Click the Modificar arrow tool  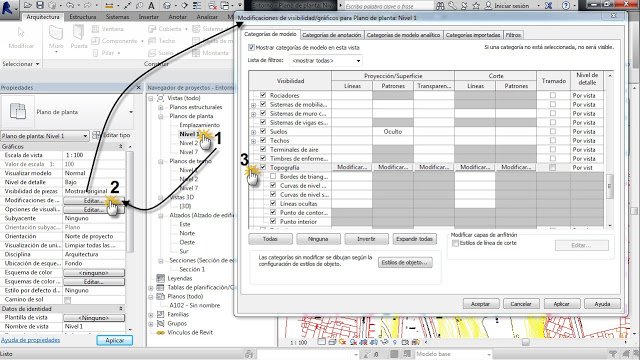(21, 38)
